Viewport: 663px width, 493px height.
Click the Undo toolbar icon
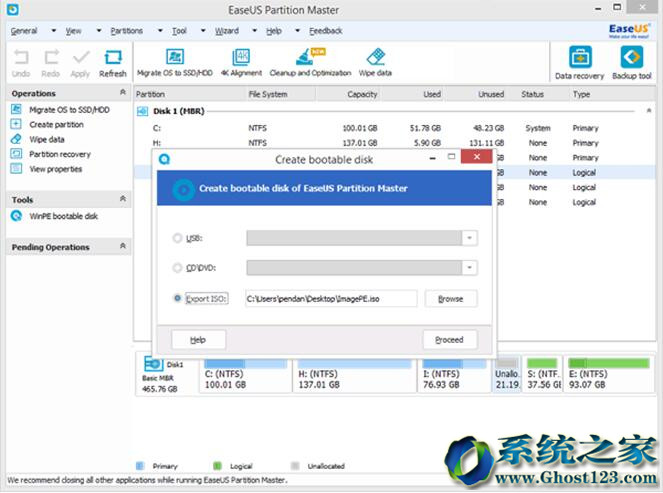pyautogui.click(x=21, y=57)
